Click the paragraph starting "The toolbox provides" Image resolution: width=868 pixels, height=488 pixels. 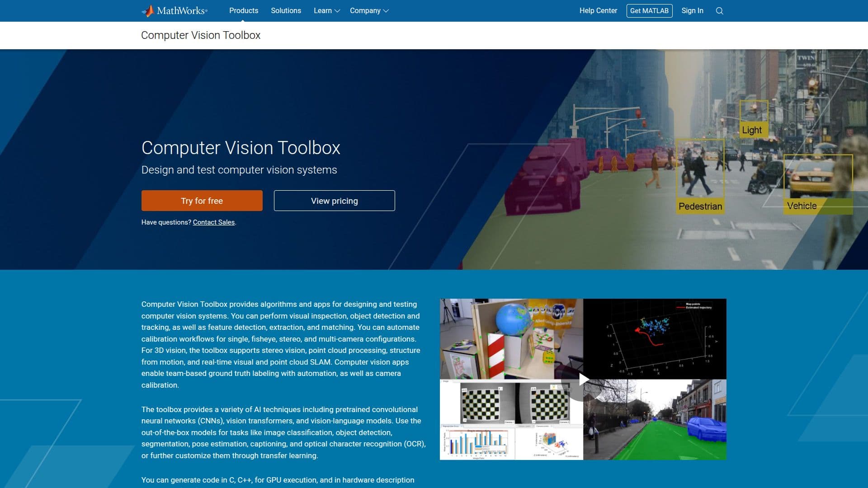click(x=283, y=432)
